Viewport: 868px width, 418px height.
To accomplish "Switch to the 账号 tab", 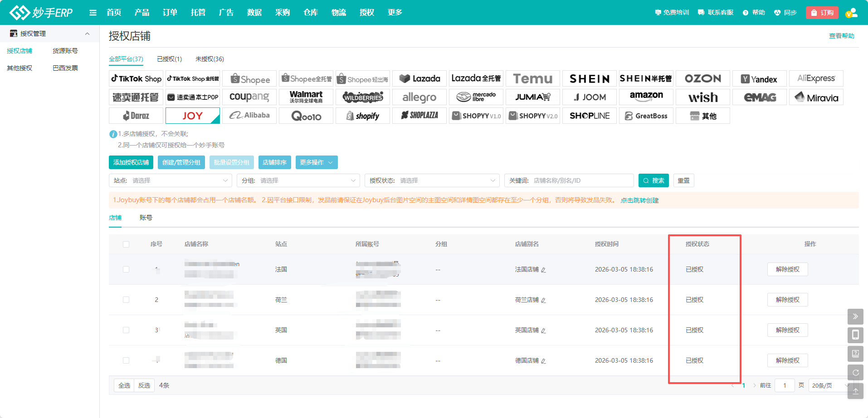I will (x=146, y=218).
